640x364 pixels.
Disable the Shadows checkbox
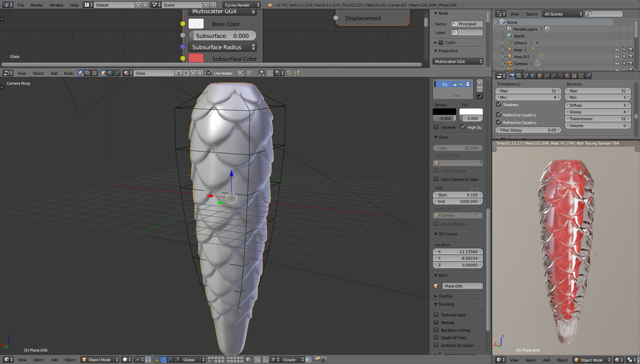498,104
